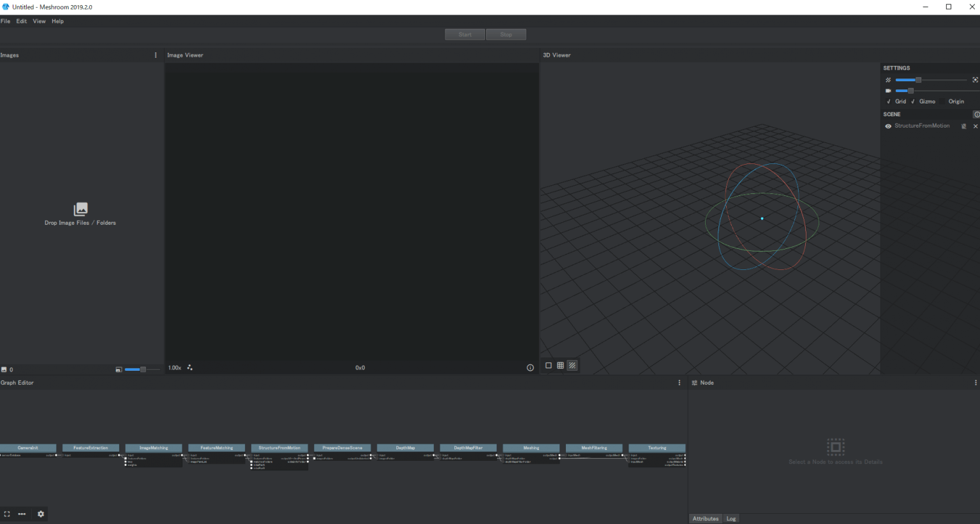Screen dimensions: 980x524
Task: Switch to the Log tab
Action: 731,518
